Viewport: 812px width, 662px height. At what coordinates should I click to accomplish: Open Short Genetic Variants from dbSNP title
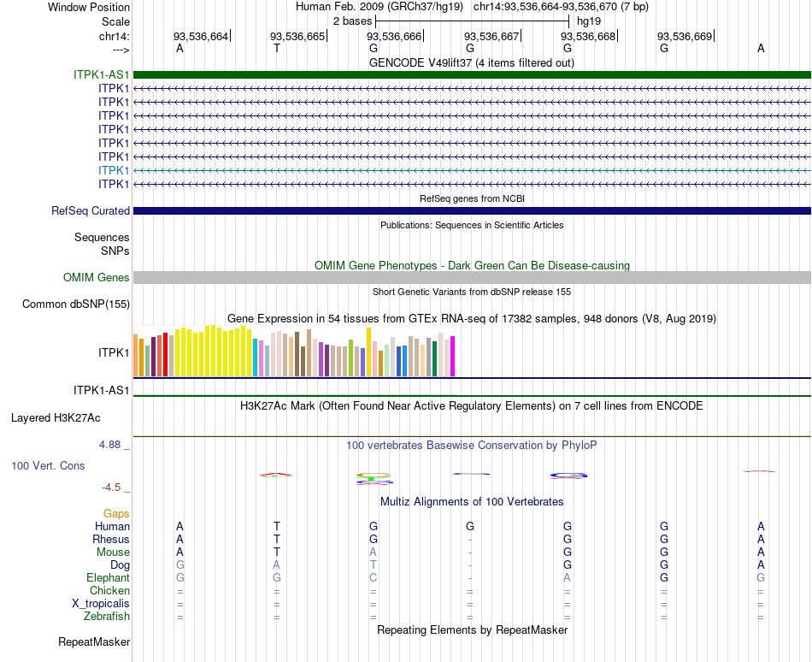[472, 292]
